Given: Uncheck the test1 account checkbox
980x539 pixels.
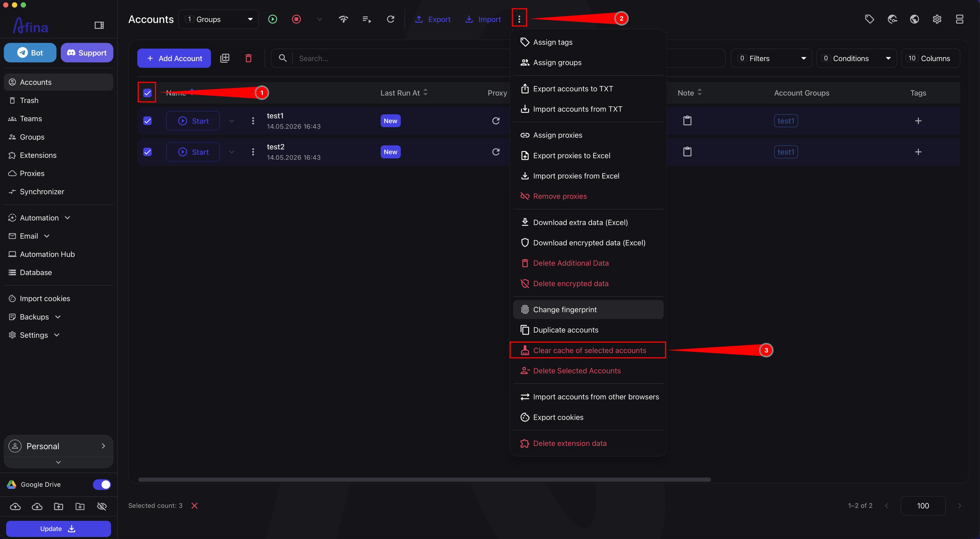Looking at the screenshot, I should 147,121.
